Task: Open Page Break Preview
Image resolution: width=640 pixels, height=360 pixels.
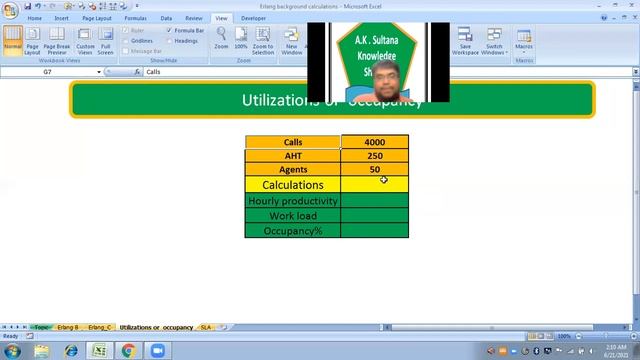Action: 57,40
